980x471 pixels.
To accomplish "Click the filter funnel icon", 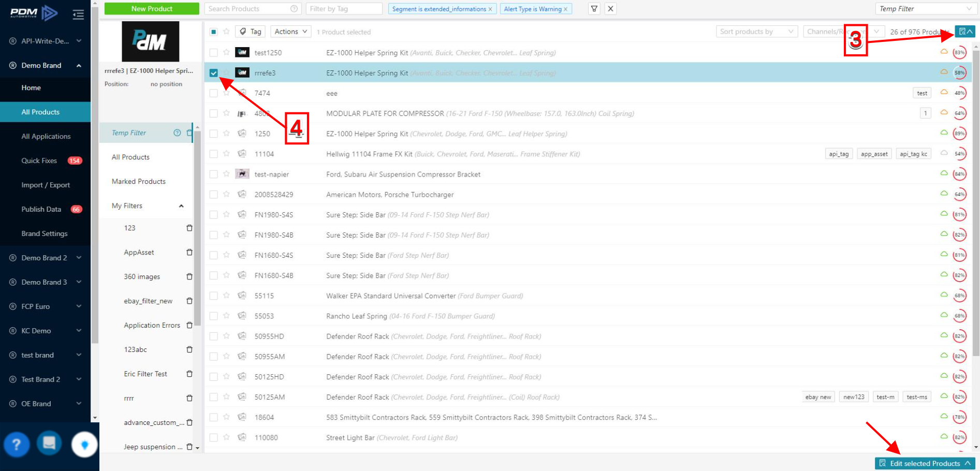I will (594, 9).
